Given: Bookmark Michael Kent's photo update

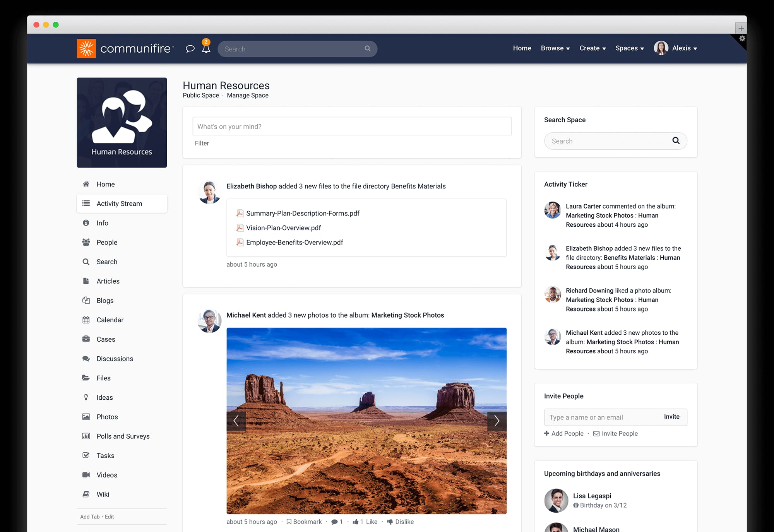Looking at the screenshot, I should pyautogui.click(x=304, y=522).
